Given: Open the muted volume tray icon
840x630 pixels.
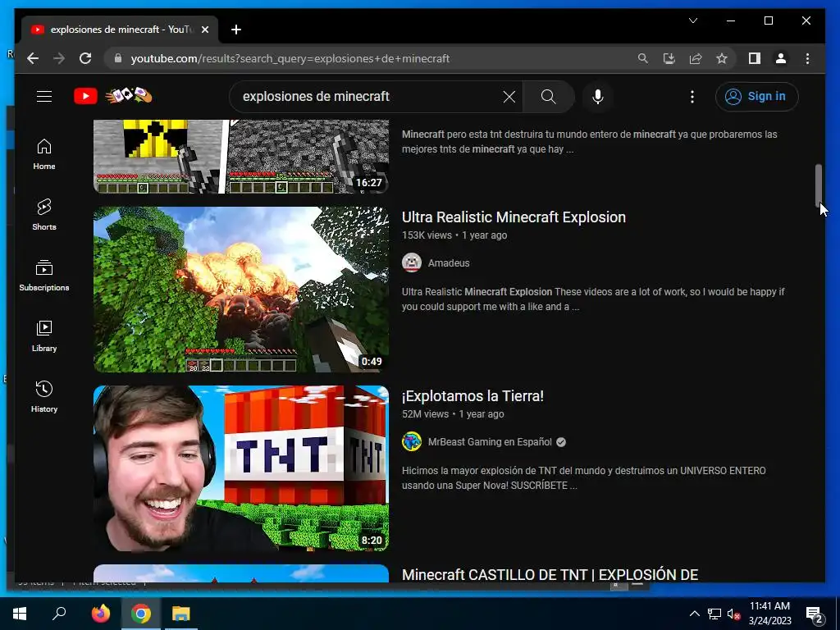Looking at the screenshot, I should coord(733,614).
